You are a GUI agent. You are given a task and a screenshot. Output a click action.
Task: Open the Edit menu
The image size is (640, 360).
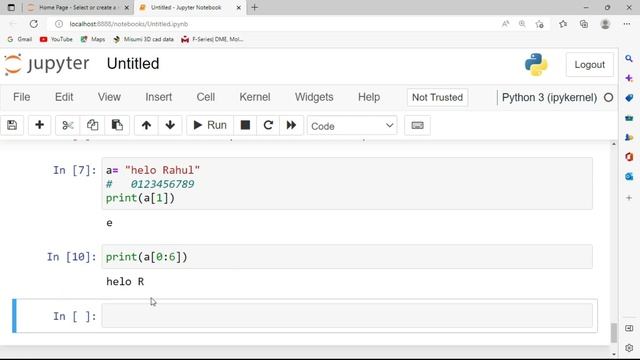point(64,97)
